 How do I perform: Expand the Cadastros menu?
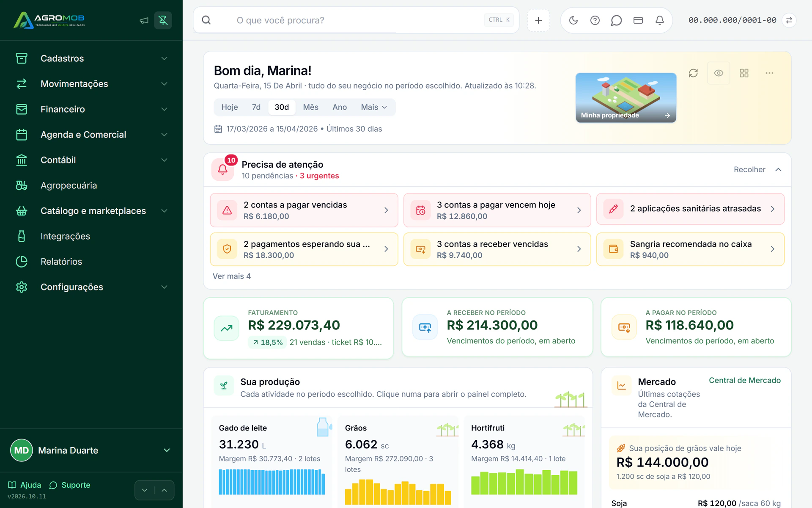coord(91,58)
